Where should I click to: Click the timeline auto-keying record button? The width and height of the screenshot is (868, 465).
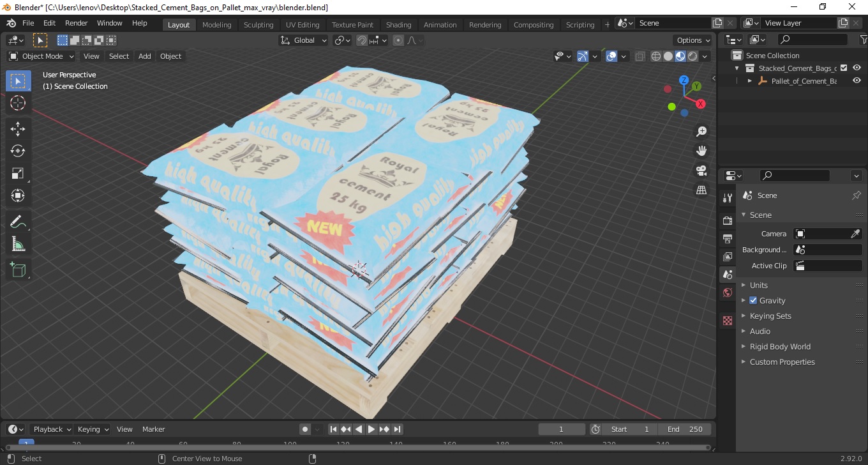(x=305, y=429)
